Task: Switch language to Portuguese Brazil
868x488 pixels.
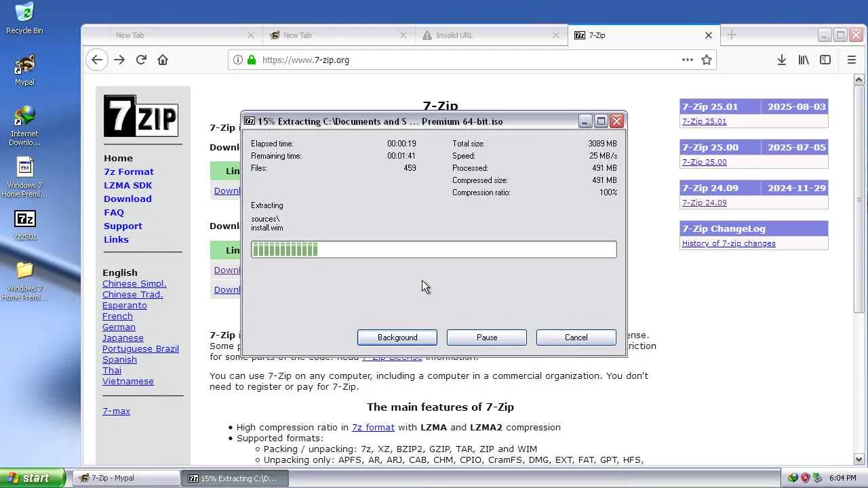Action: pos(140,348)
